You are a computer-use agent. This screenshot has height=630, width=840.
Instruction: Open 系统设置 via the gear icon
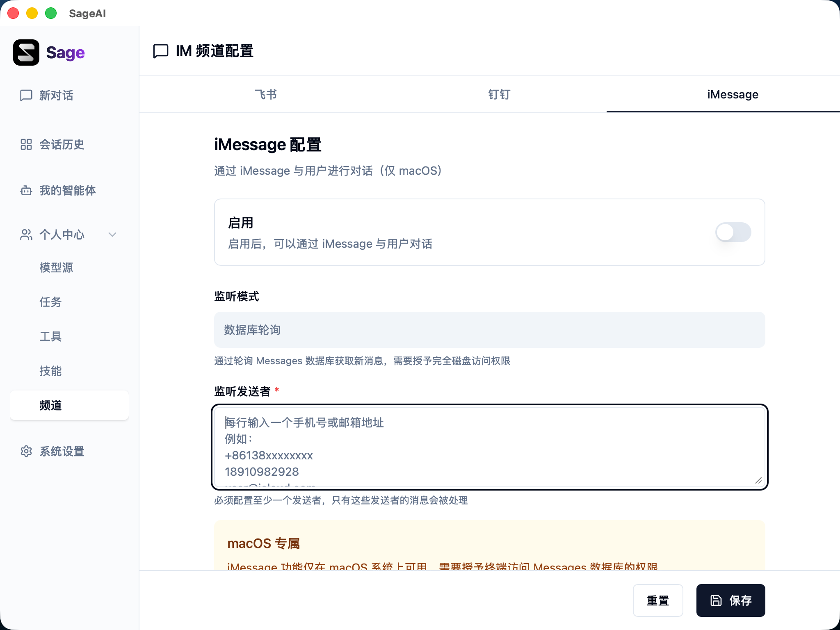(x=26, y=451)
